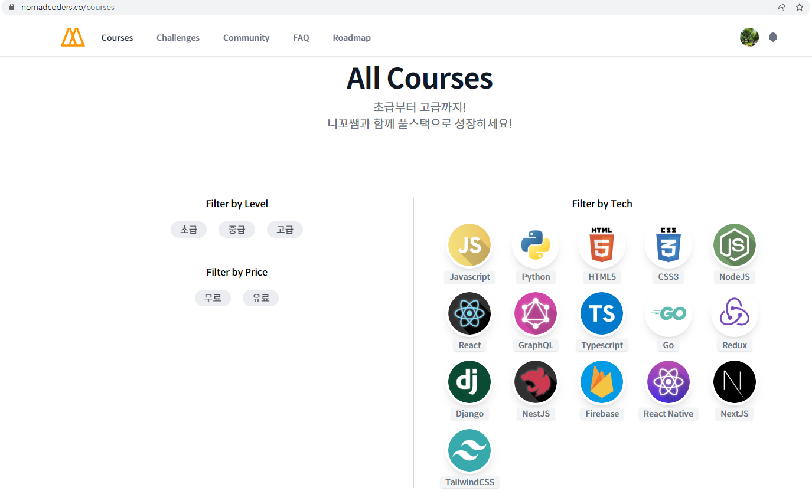This screenshot has width=812, height=504.
Task: Click the Filter by Level heading
Action: [237, 204]
